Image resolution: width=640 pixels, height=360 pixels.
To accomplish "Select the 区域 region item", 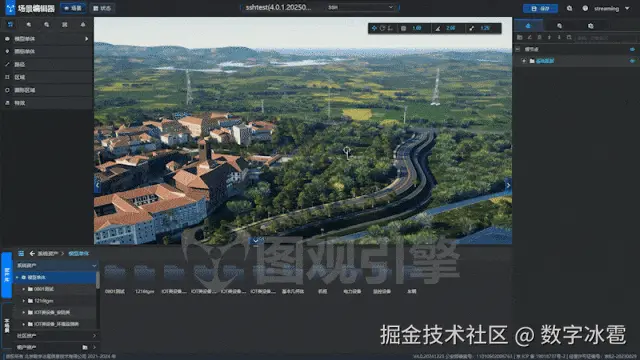I will [x=47, y=77].
